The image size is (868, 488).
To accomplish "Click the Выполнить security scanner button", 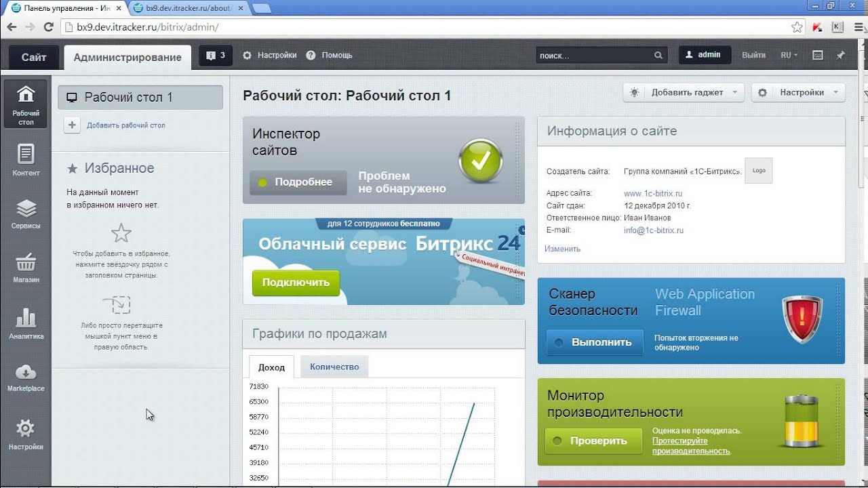I will (x=595, y=342).
